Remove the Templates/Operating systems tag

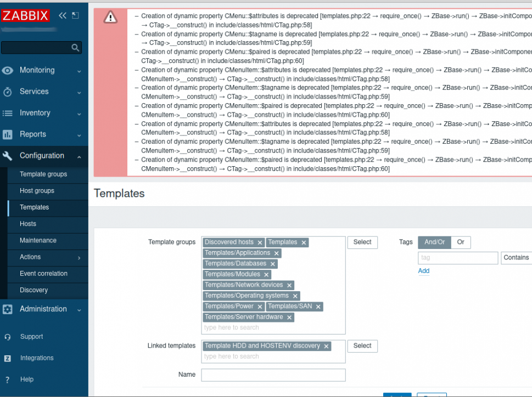[295, 296]
